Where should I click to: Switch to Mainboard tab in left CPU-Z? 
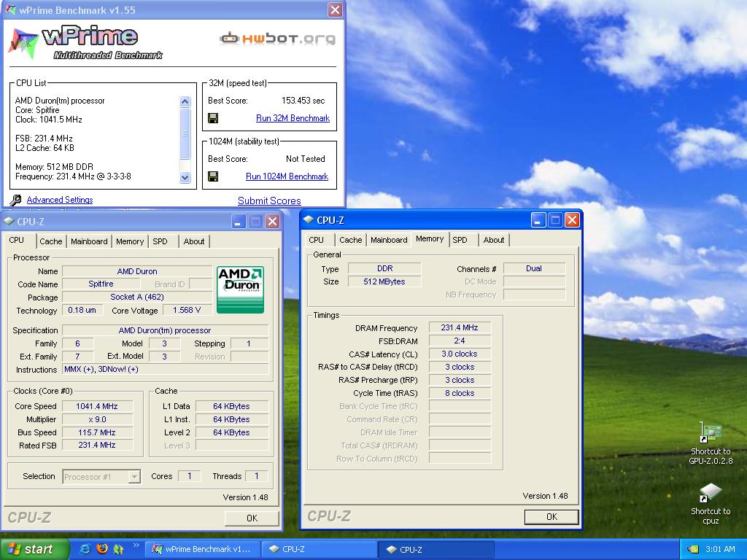[89, 241]
